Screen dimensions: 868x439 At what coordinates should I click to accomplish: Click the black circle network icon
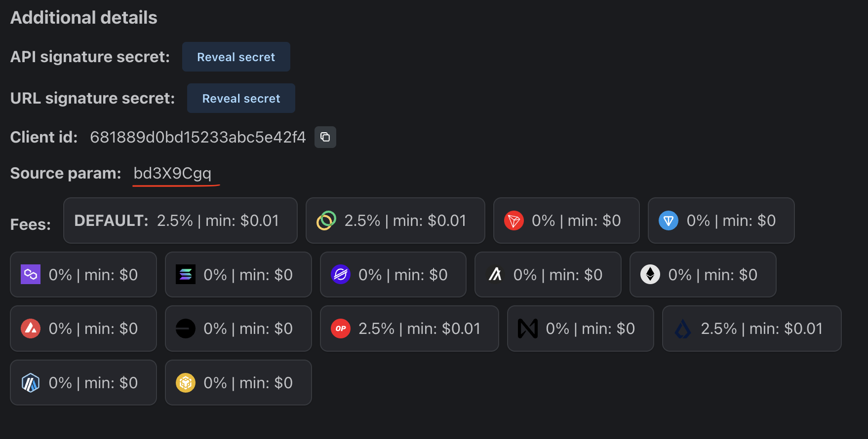click(x=186, y=329)
